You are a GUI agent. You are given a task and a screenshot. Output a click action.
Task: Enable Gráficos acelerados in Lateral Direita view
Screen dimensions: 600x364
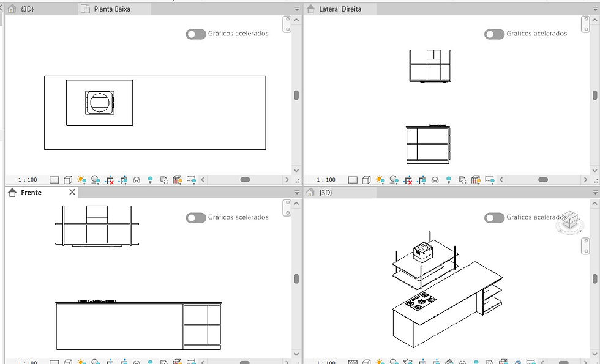[x=495, y=34]
